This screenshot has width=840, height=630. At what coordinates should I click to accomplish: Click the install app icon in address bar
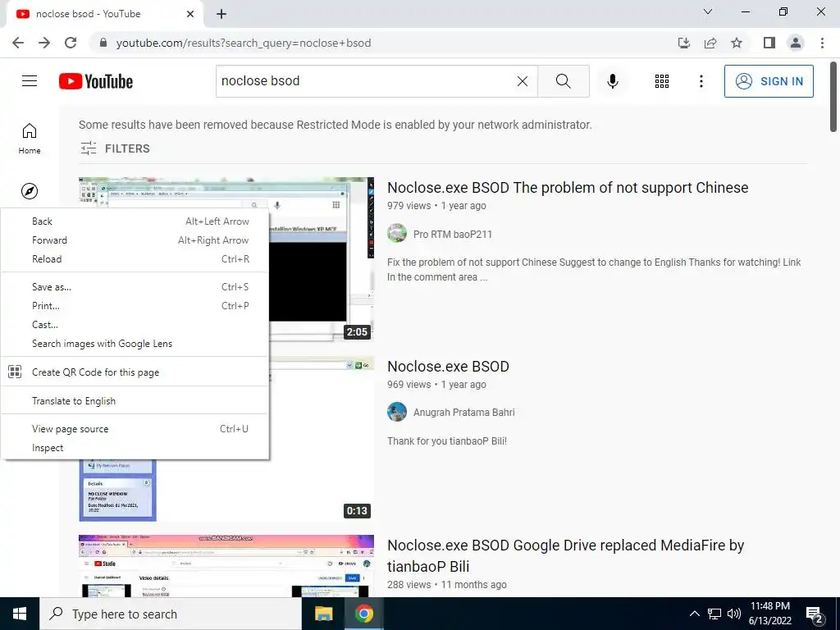683,43
